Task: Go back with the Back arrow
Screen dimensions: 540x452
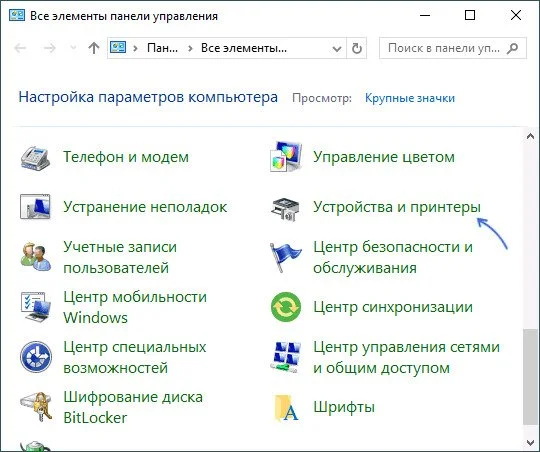Action: pos(21,48)
